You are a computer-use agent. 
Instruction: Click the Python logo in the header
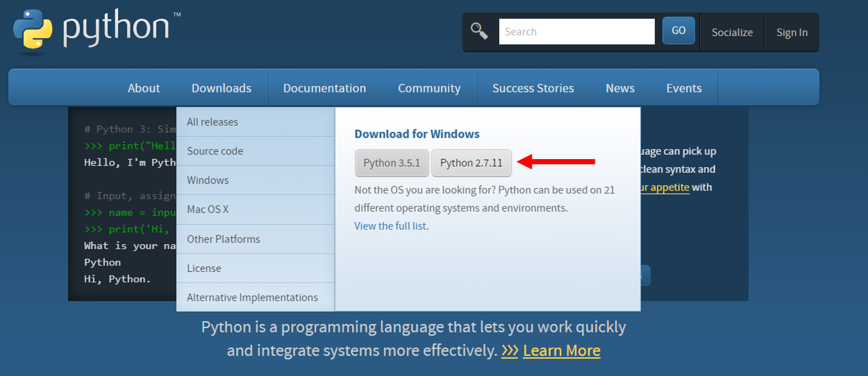pos(97,31)
